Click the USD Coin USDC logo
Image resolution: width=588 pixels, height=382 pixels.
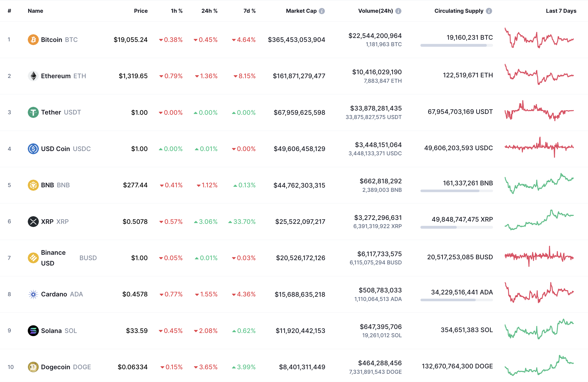click(x=33, y=148)
